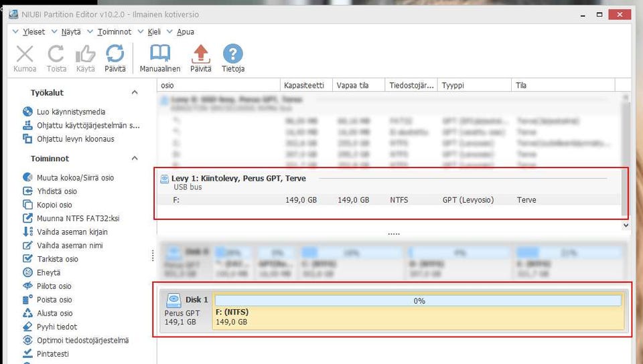Select the Kopioi osio icon
Image resolution: width=643 pixels, height=364 pixels.
[27, 204]
